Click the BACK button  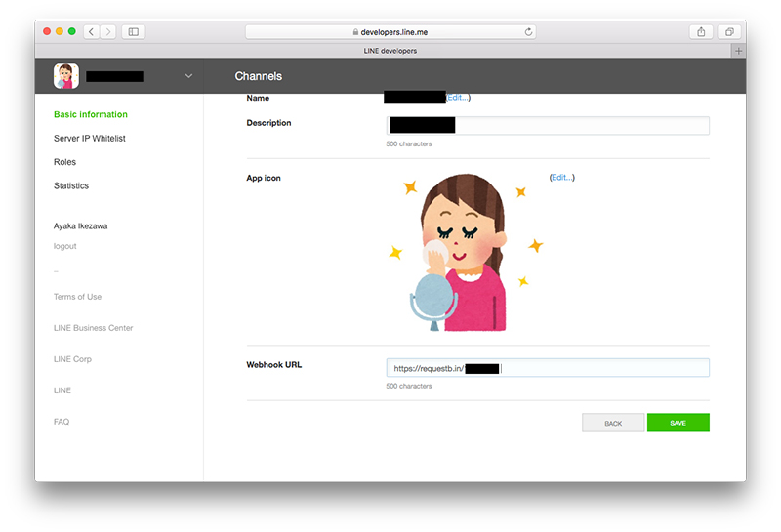(613, 423)
